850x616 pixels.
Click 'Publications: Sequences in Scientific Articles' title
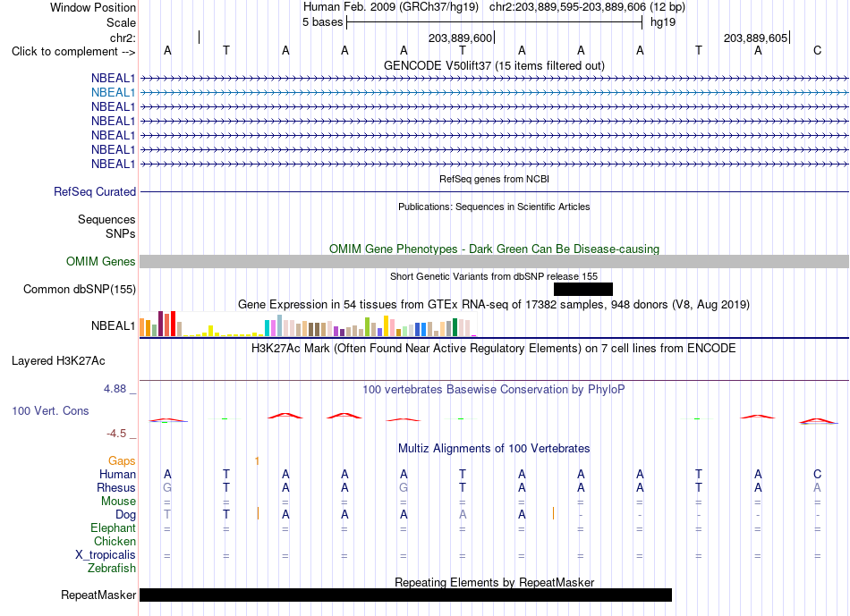pos(494,207)
